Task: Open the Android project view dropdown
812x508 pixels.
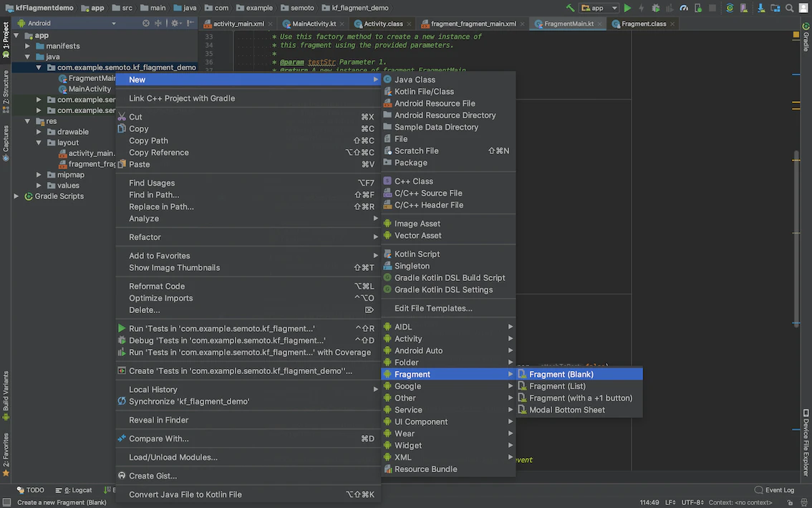Action: pos(67,24)
